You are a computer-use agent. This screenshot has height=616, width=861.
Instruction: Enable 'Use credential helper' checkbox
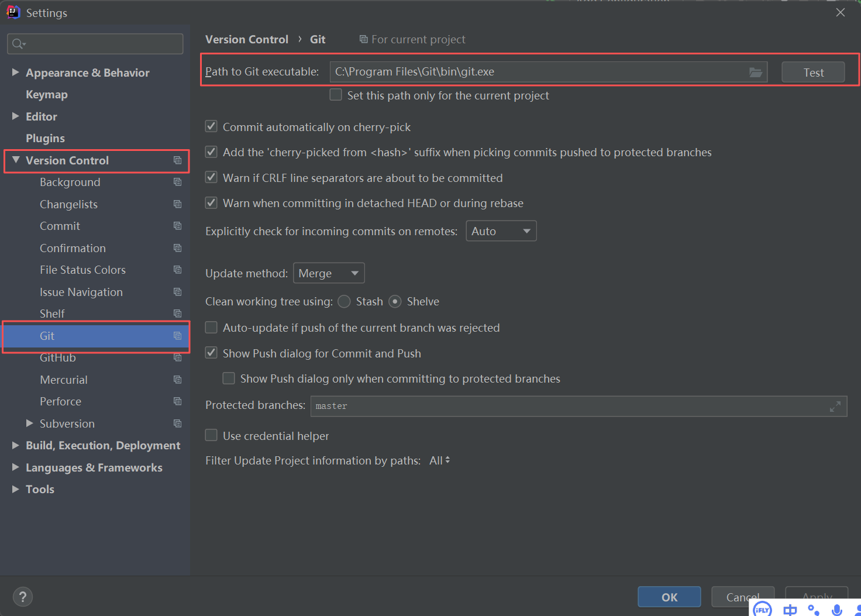[x=211, y=435]
